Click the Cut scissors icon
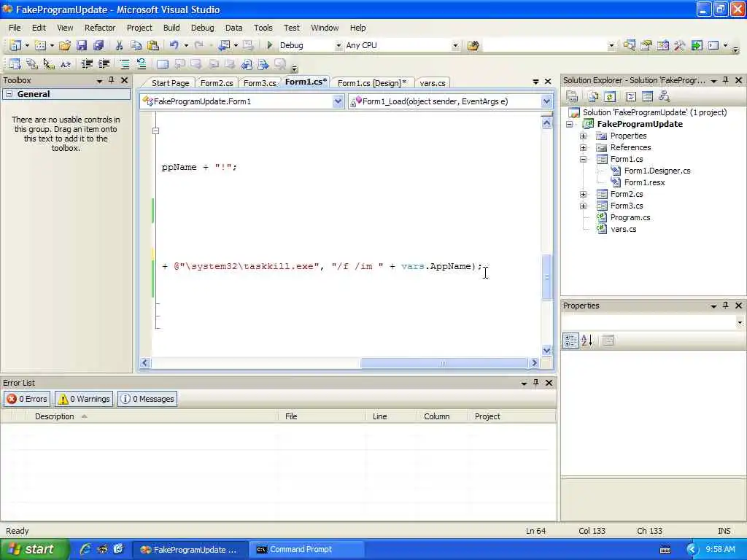Screen dimensions: 747x560 click(119, 45)
